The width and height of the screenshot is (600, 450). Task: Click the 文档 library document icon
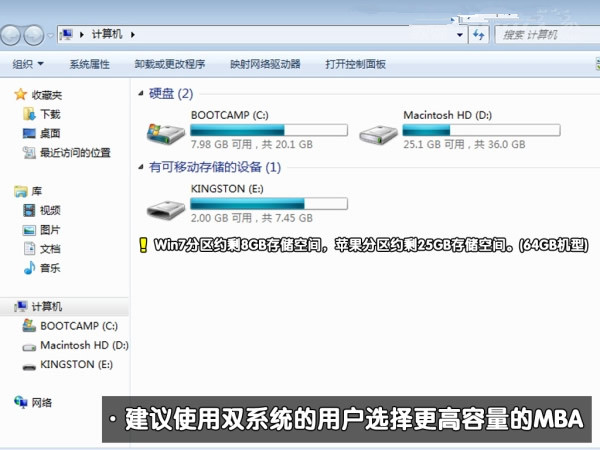pos(29,249)
